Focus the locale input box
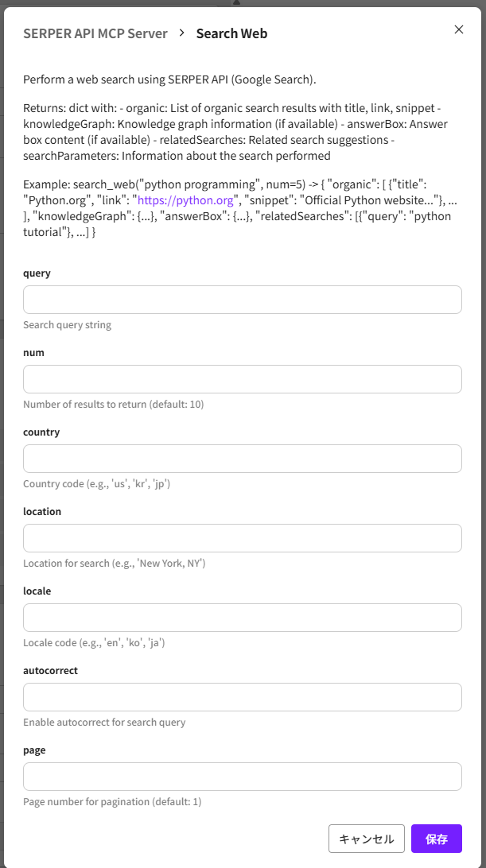Viewport: 486px width, 868px height. click(243, 618)
